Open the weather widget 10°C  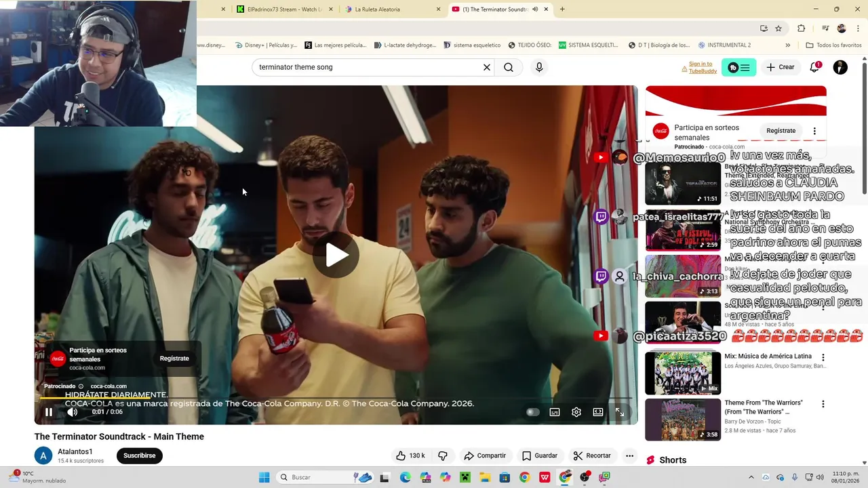pyautogui.click(x=38, y=477)
